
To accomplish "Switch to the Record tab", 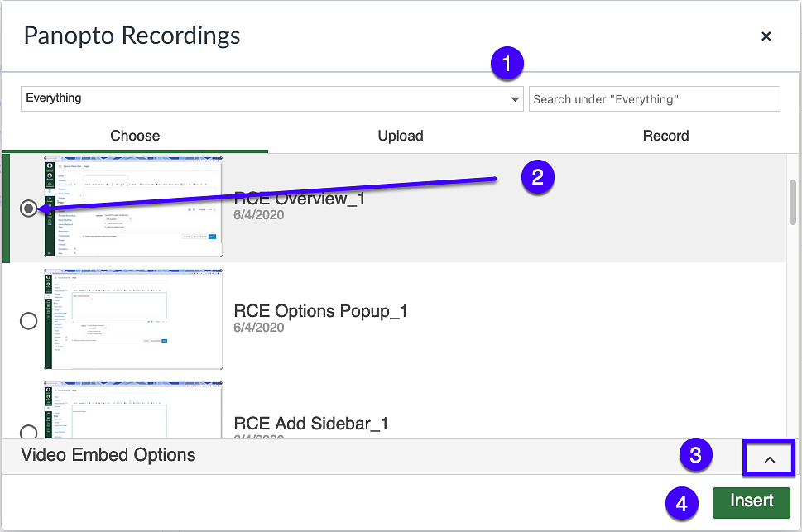I will [x=665, y=136].
